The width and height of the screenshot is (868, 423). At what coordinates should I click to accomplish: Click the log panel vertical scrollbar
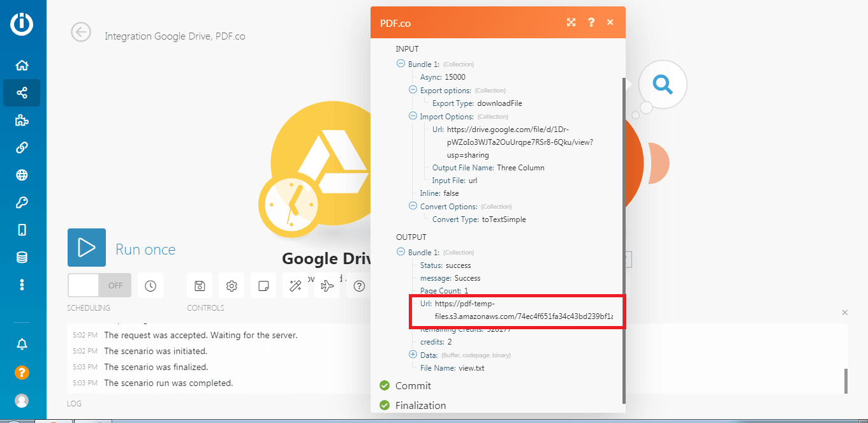tap(846, 381)
